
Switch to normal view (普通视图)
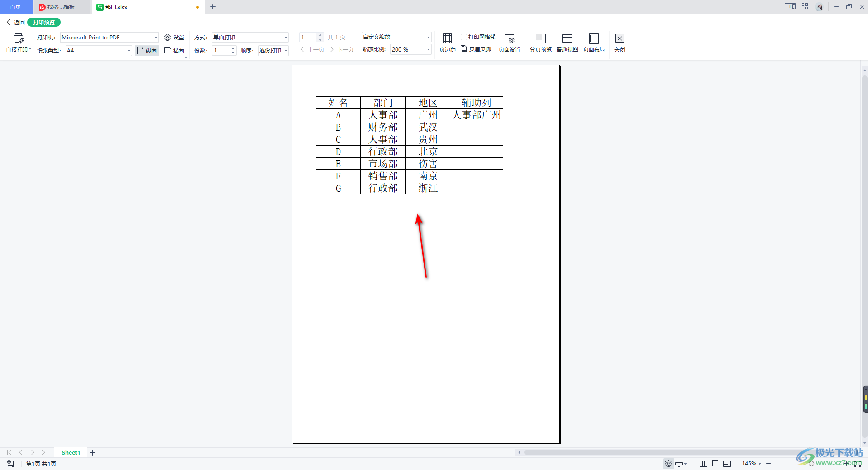click(x=567, y=43)
